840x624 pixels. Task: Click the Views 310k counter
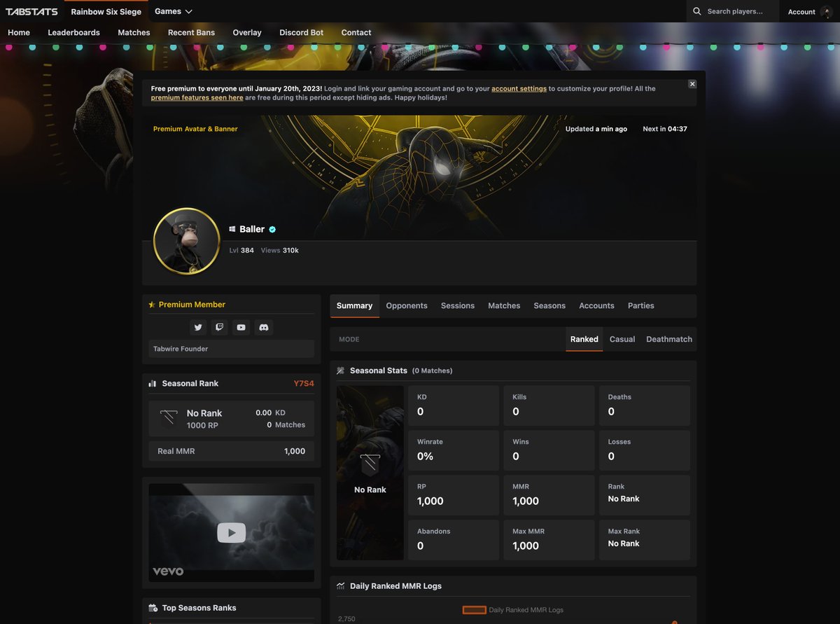(x=280, y=250)
